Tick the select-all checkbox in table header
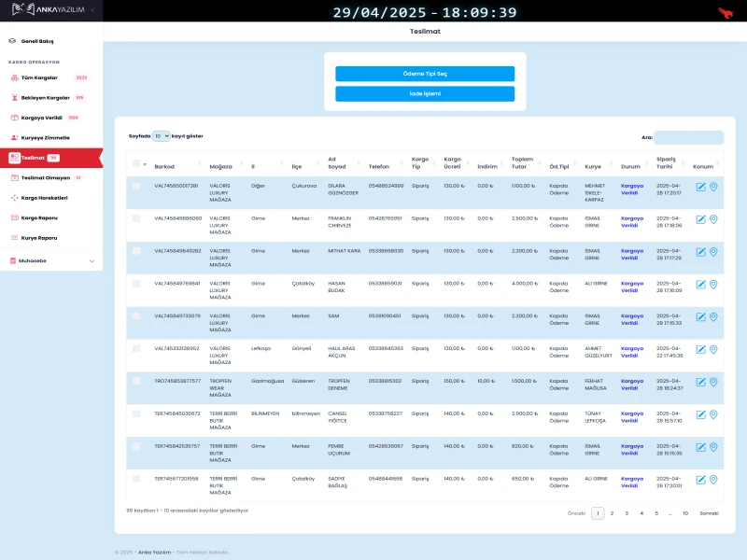The height and width of the screenshot is (560, 747). (136, 163)
